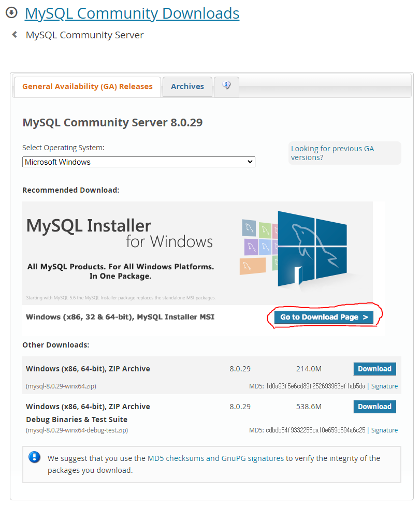Screen dimensions: 420x506
Task: Switch to the Archives tab
Action: 187,86
